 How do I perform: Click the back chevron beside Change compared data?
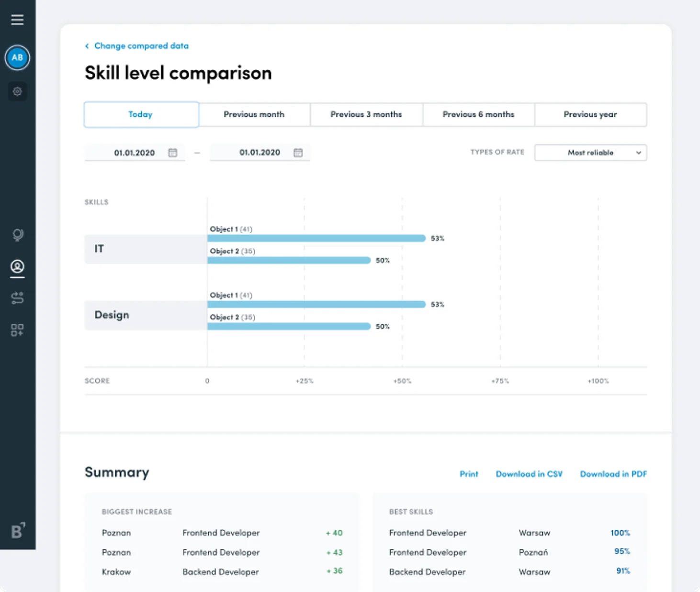(87, 46)
